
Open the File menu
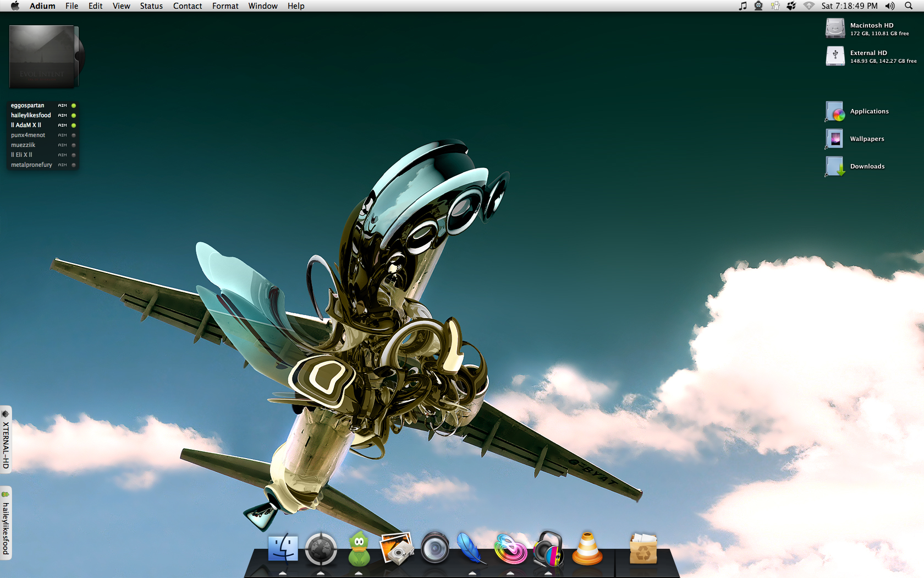[x=71, y=6]
